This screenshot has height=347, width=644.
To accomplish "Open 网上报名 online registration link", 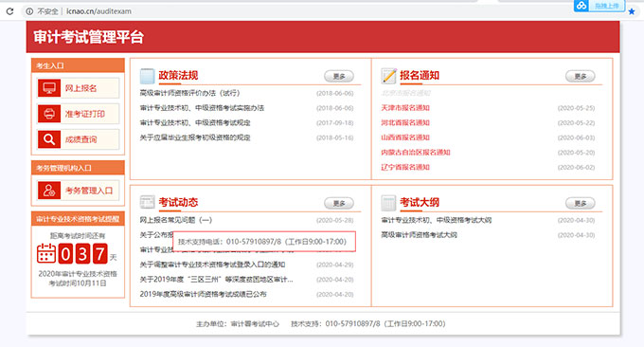I will click(78, 88).
